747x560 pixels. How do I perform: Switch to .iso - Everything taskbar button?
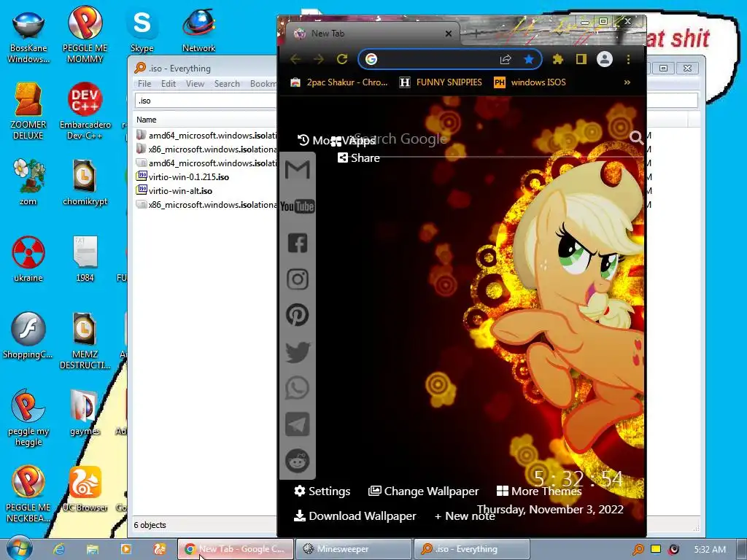click(x=472, y=549)
